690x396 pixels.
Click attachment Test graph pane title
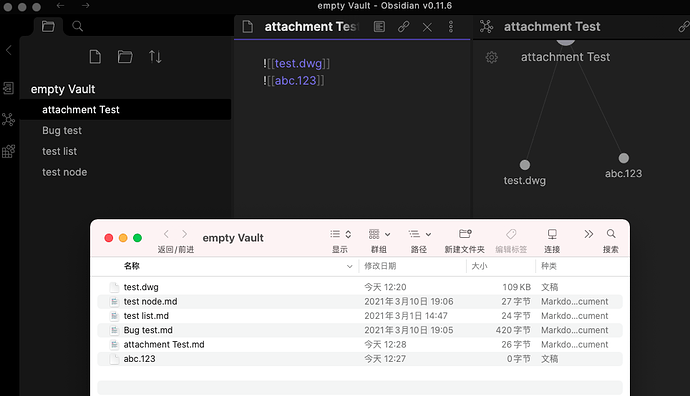coord(552,27)
